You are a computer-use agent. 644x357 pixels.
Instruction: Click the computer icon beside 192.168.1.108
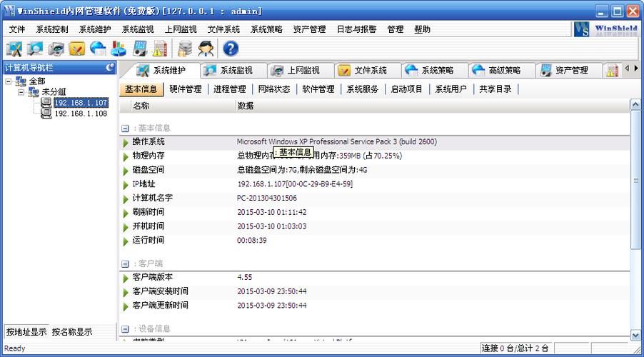46,114
